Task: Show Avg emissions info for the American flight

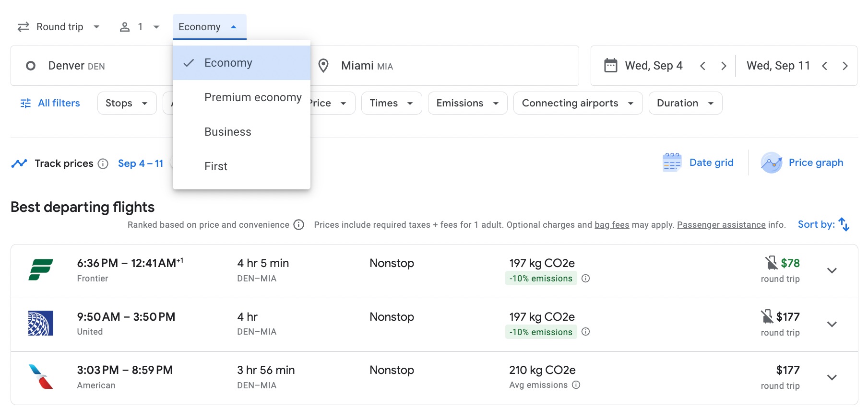Action: tap(576, 384)
